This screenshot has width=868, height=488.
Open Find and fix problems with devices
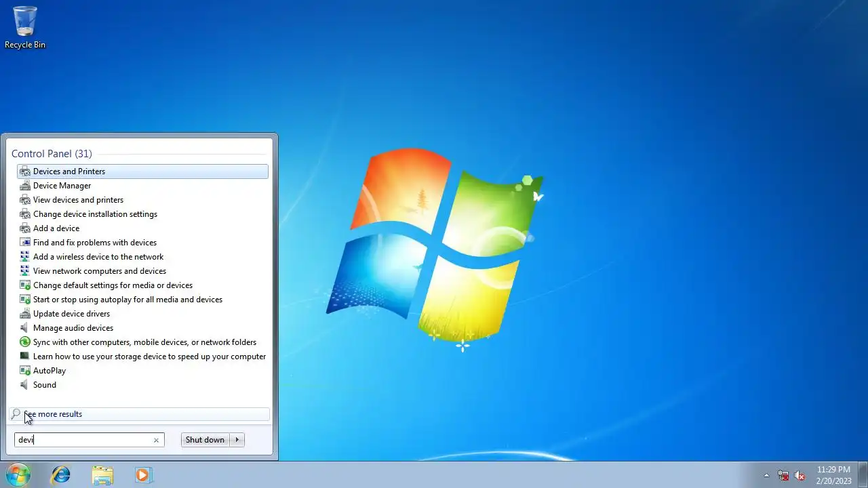point(142,243)
